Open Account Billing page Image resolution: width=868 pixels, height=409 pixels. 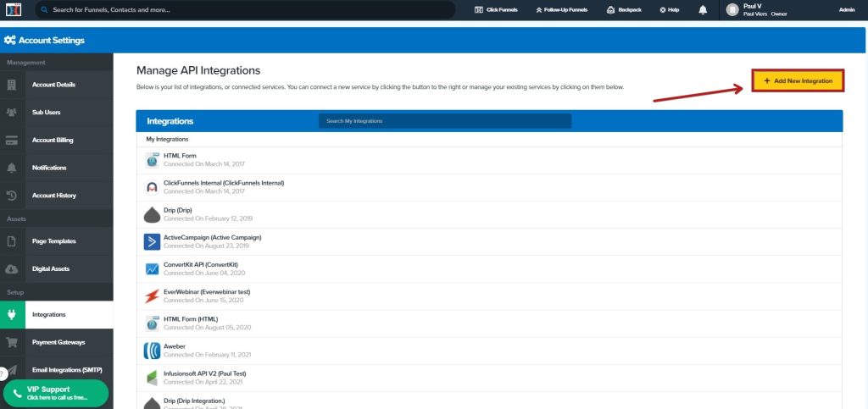pyautogui.click(x=57, y=140)
